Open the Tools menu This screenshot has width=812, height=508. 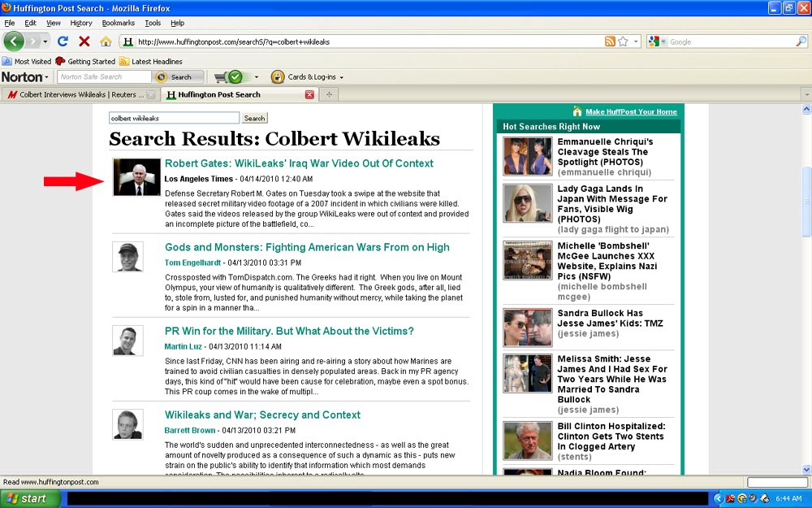click(x=153, y=23)
